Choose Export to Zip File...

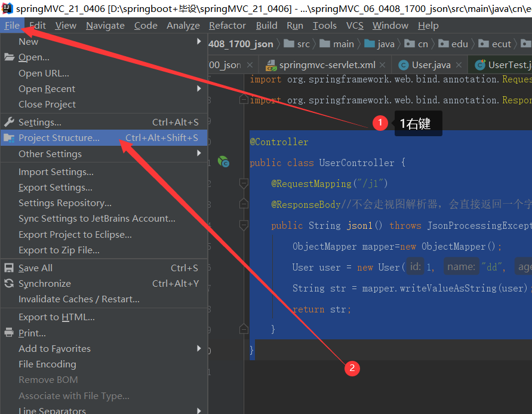pos(104,250)
